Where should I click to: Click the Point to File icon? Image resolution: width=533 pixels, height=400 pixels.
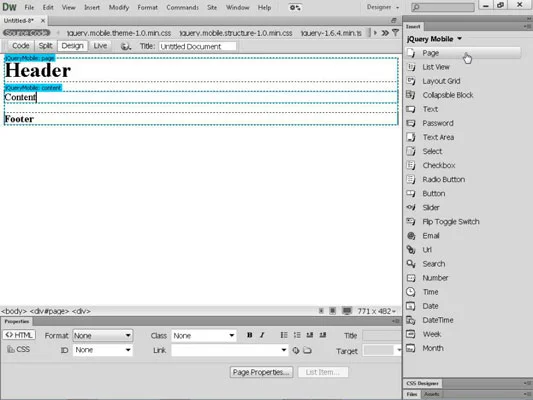[x=296, y=350]
